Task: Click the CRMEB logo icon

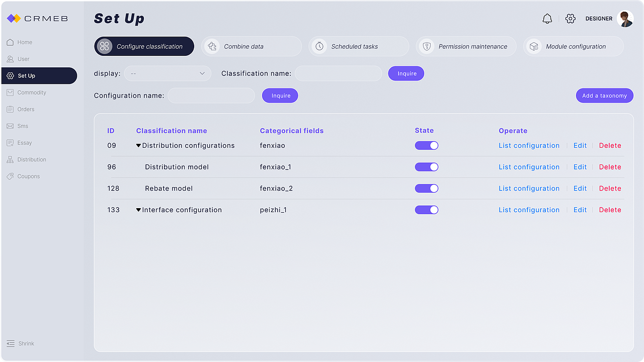Action: pyautogui.click(x=14, y=19)
